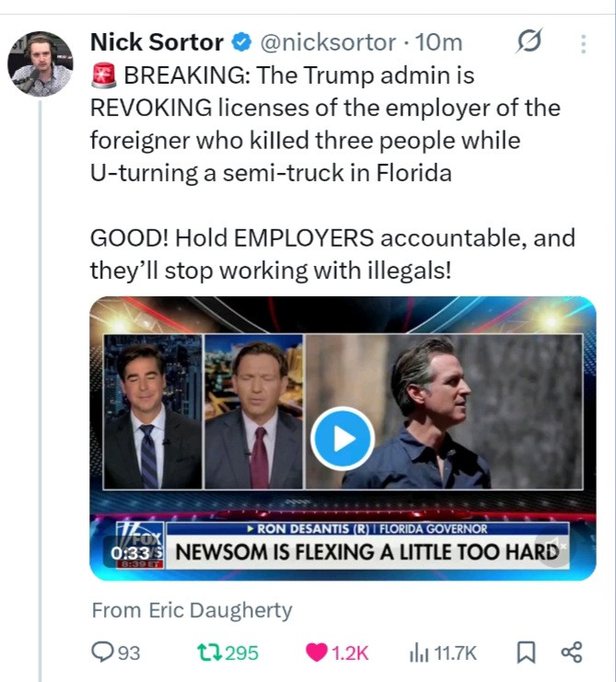
Task: Click the Newsom is flexing headline banner
Action: tap(366, 552)
